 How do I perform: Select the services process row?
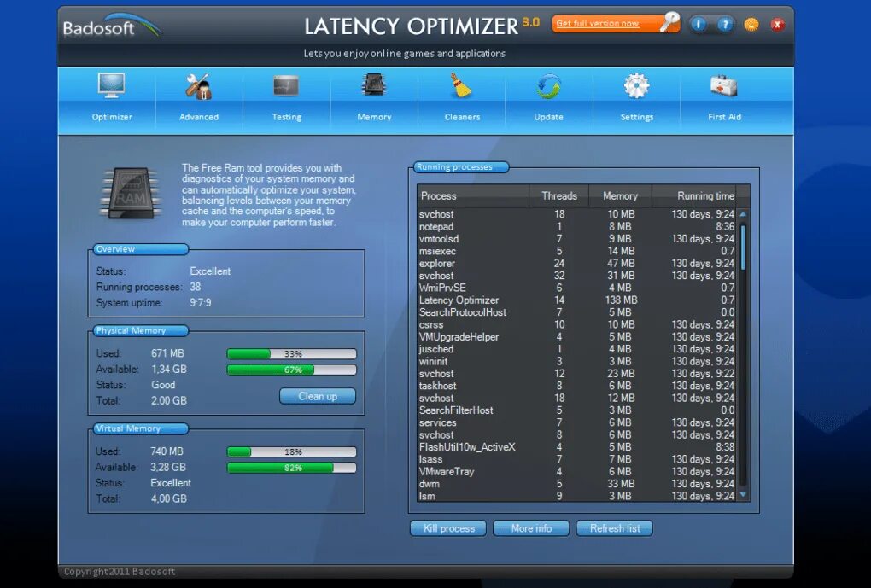click(576, 422)
